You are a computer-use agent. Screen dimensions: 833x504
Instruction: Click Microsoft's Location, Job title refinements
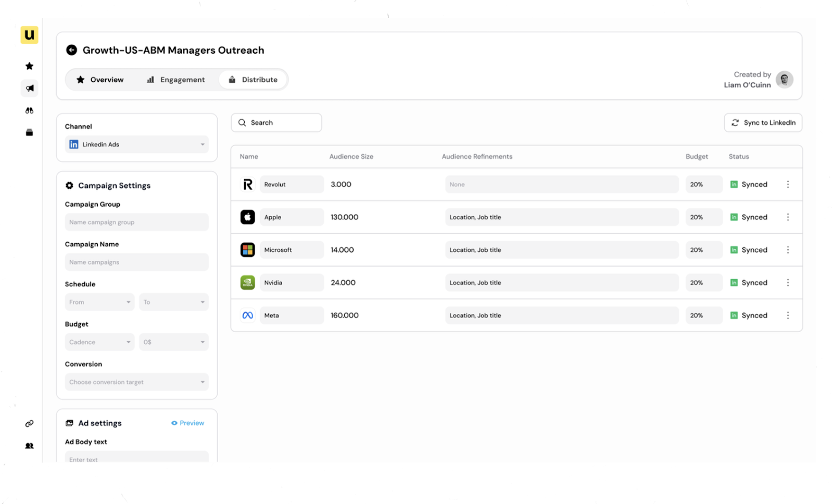(x=562, y=250)
